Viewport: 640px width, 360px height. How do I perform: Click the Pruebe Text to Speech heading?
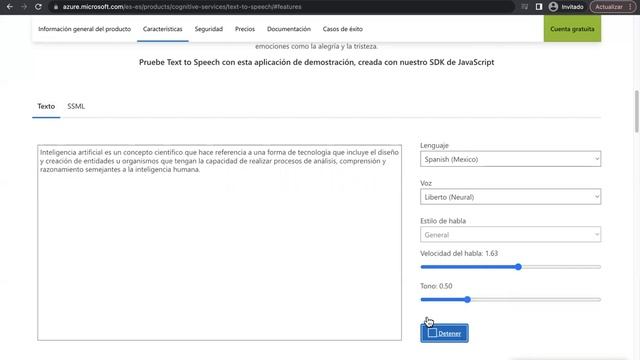(x=316, y=62)
